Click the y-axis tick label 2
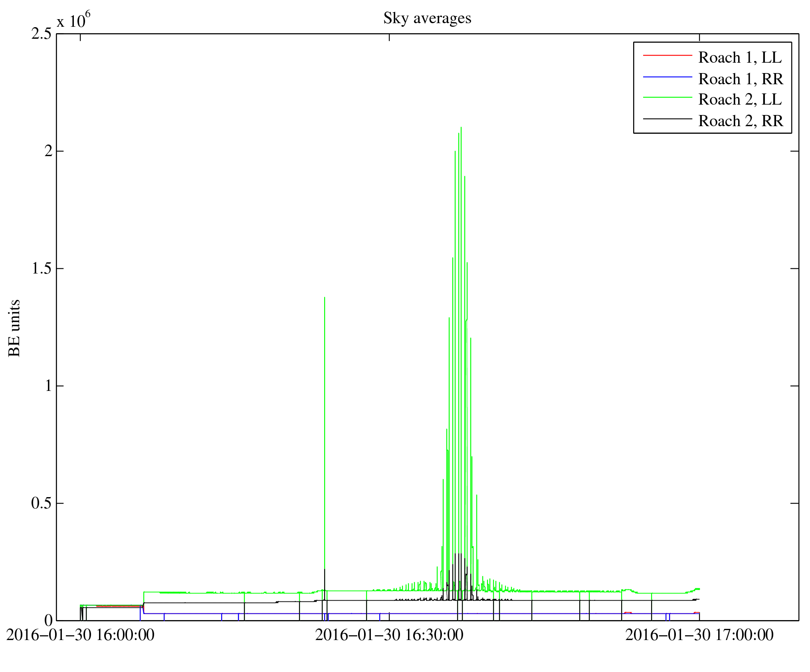This screenshot has width=810, height=672. (x=48, y=151)
